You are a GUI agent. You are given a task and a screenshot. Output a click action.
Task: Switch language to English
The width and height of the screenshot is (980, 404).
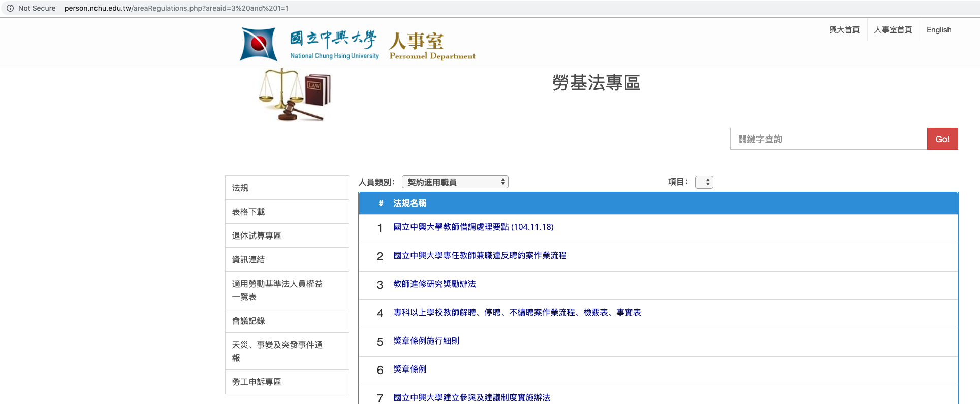938,30
